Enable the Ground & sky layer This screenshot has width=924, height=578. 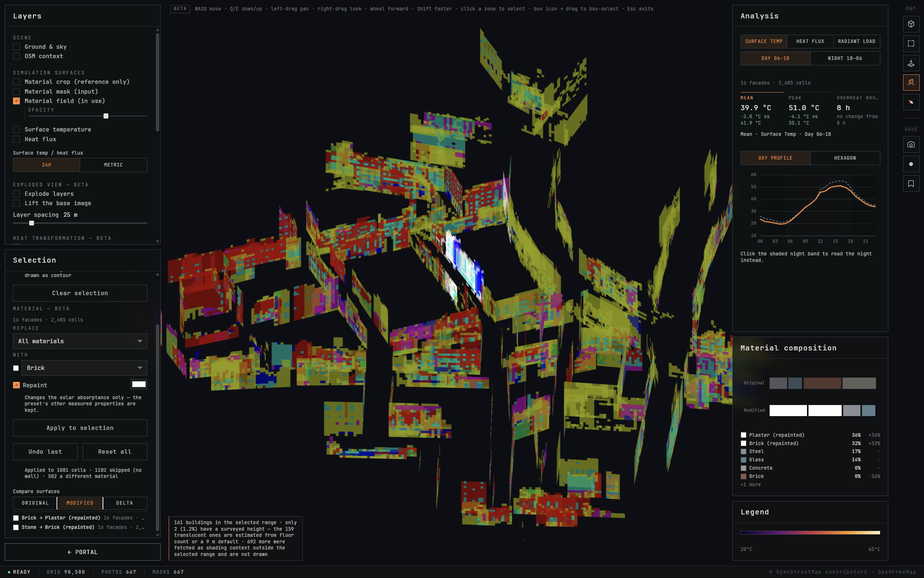coord(16,47)
